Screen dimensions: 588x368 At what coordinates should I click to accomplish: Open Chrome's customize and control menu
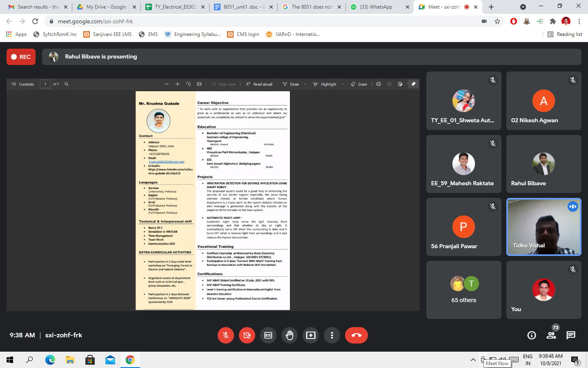tap(579, 21)
